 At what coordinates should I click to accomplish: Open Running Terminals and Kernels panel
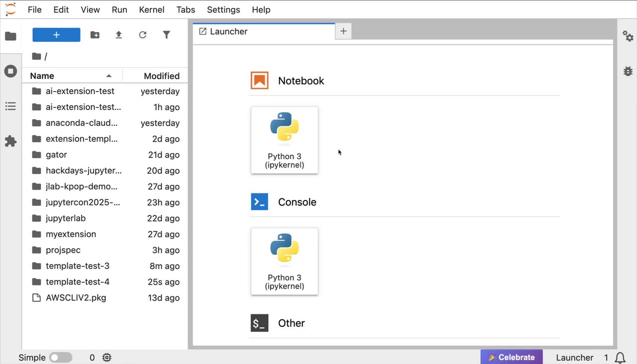pyautogui.click(x=10, y=71)
